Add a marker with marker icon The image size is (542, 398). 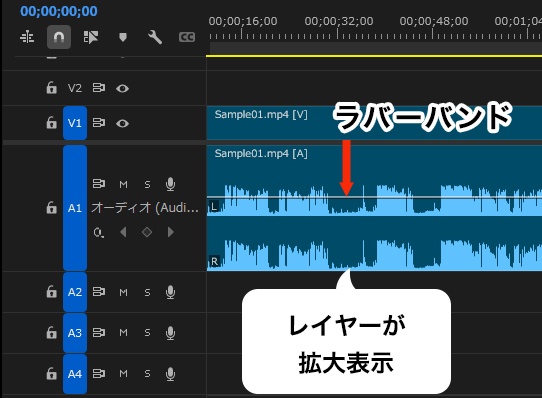click(123, 37)
